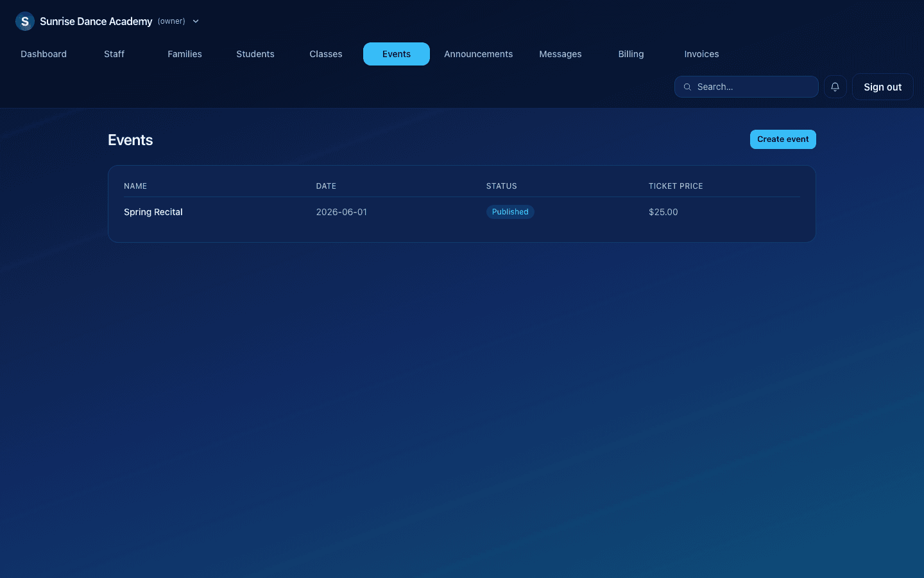The height and width of the screenshot is (578, 924).
Task: Click the Published status badge
Action: (x=510, y=212)
